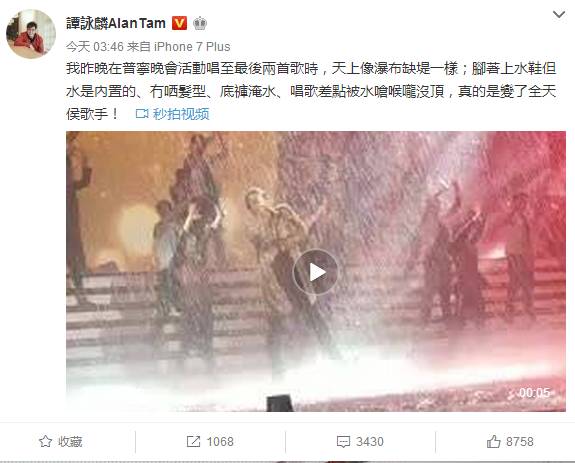Click the post text about 普寧晚會
This screenshot has width=575, height=463.
click(x=311, y=91)
